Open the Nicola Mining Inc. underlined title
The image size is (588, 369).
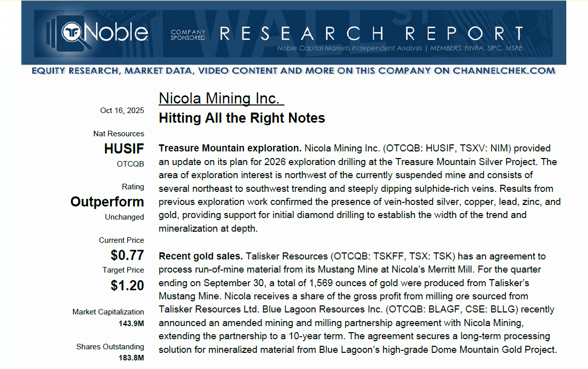click(221, 98)
